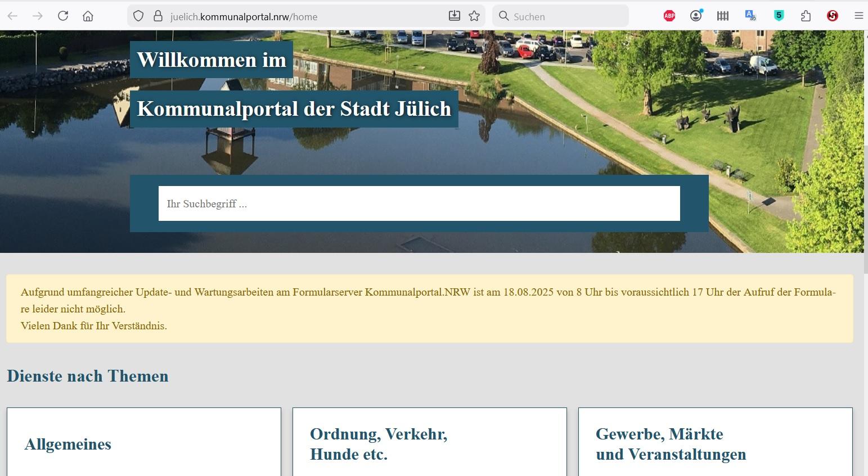Open the red swirl extension icon
Viewport: 868px width, 476px height.
point(833,16)
